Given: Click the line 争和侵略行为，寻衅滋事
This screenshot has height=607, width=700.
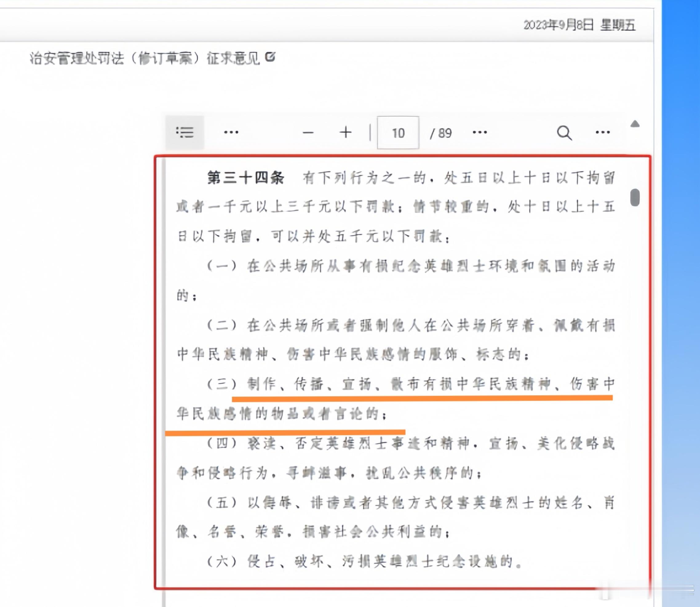Looking at the screenshot, I should click(x=329, y=473).
